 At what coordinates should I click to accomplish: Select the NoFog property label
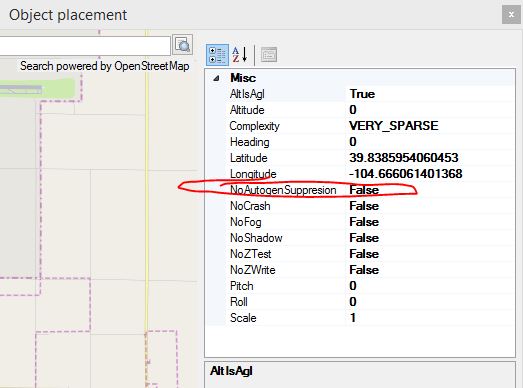(246, 222)
